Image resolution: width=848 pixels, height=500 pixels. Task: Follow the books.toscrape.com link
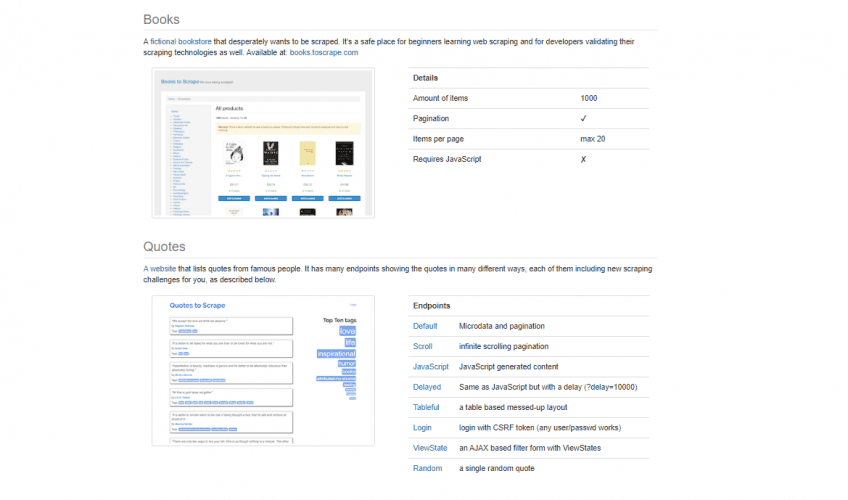(323, 52)
